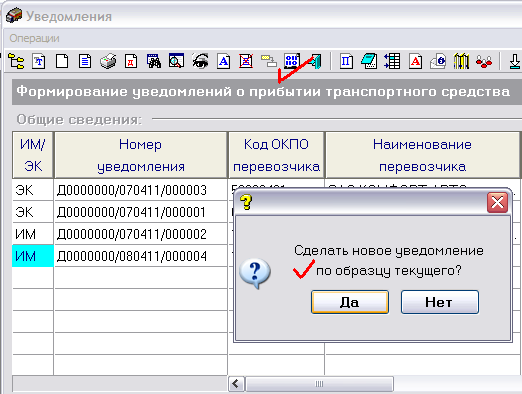
Task: Close the question dialog with red X
Action: 497,202
